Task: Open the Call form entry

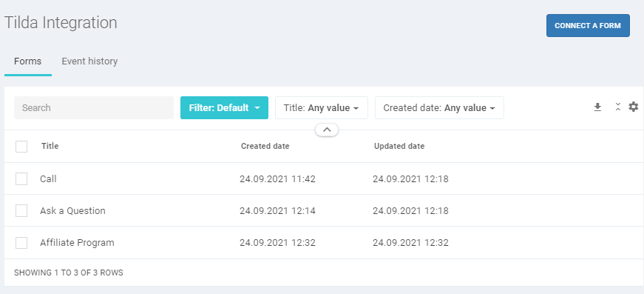Action: 48,179
